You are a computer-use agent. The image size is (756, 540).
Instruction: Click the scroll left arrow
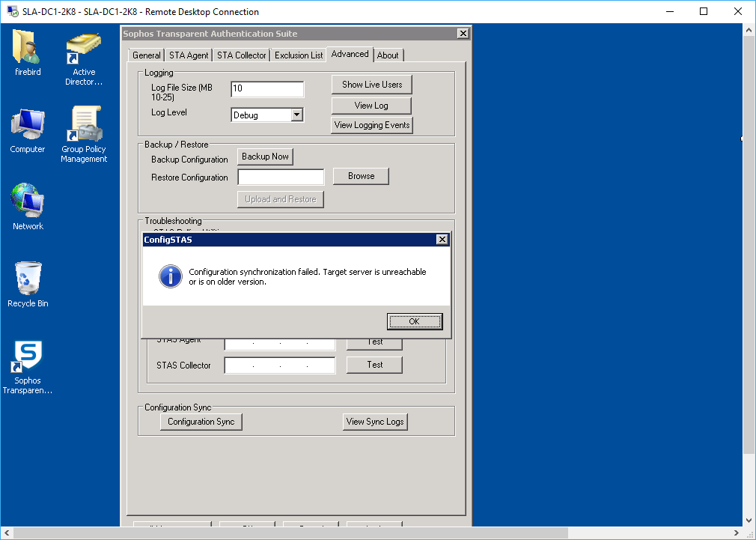(7, 533)
